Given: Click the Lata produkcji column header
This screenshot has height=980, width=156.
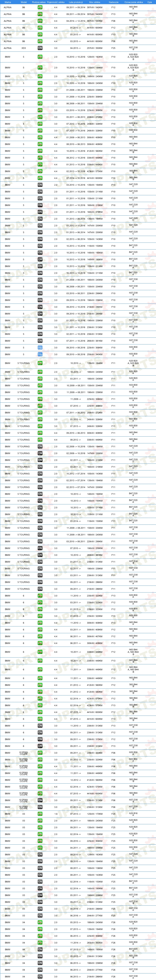Looking at the screenshot, I should click(x=76, y=2).
